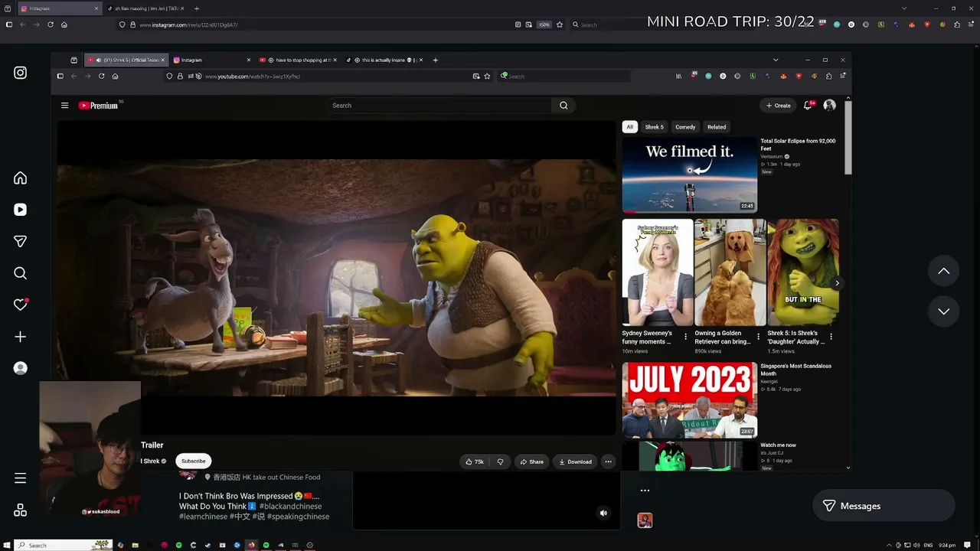Click the Instagram logo in the sidebar
980x551 pixels.
pyautogui.click(x=21, y=73)
